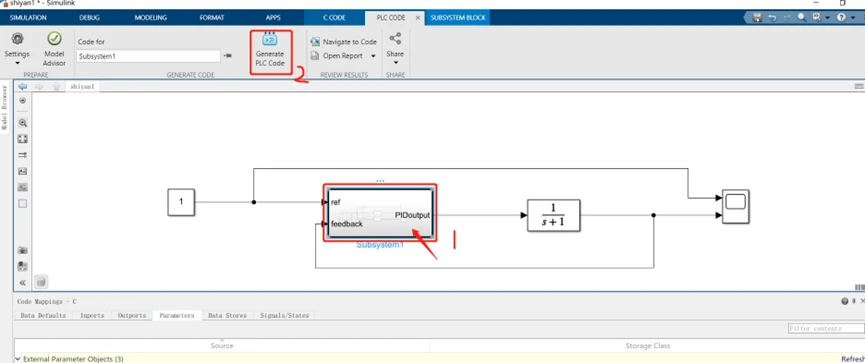Click the Fit to View icon
The height and width of the screenshot is (363, 865).
pos(23,138)
